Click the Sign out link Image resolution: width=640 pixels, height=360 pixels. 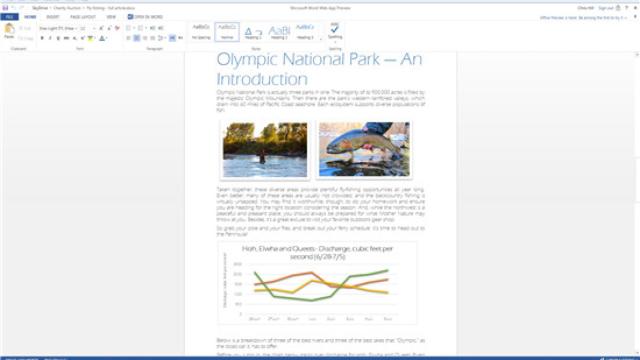tap(605, 8)
